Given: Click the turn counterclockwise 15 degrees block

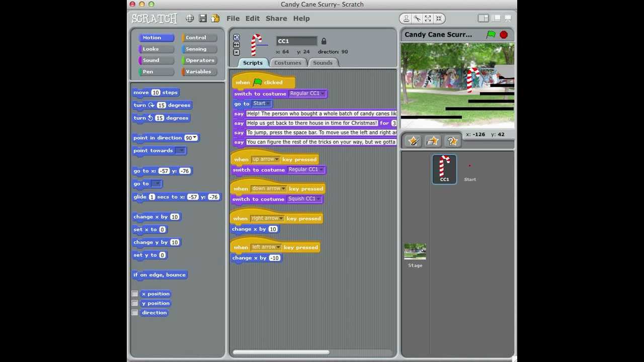Looking at the screenshot, I should pos(161,118).
